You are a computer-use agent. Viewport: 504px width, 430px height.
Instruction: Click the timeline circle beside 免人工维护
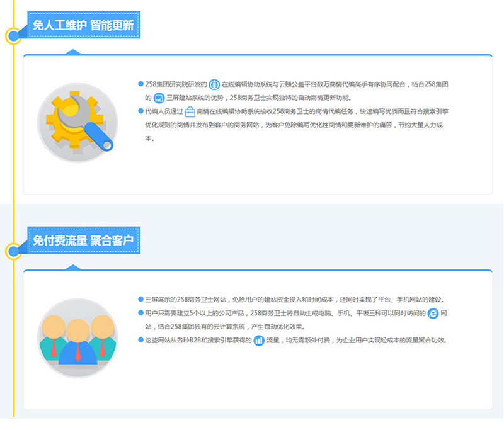[x=14, y=36]
